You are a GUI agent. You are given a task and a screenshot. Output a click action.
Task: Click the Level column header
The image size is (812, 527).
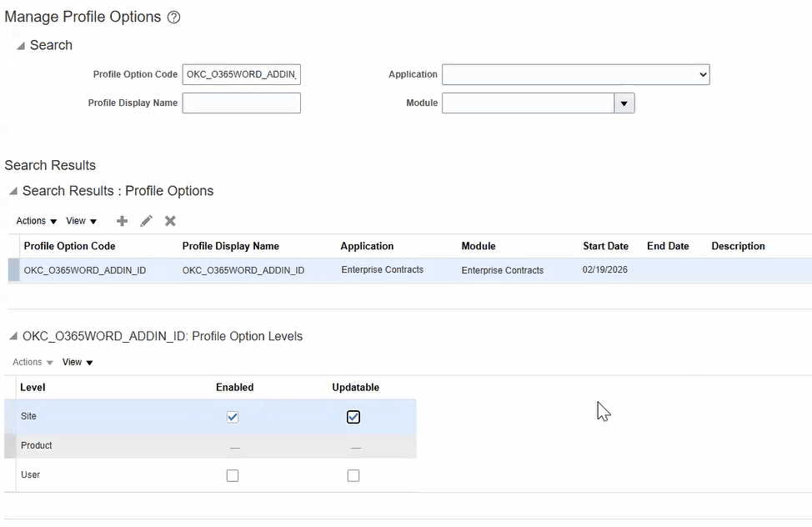click(33, 388)
